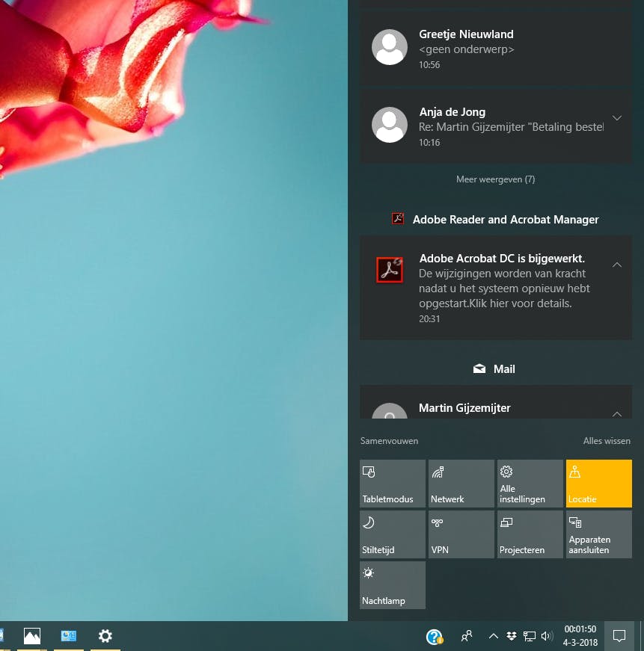Click the volume speaker tray icon
The width and height of the screenshot is (644, 651).
[548, 635]
